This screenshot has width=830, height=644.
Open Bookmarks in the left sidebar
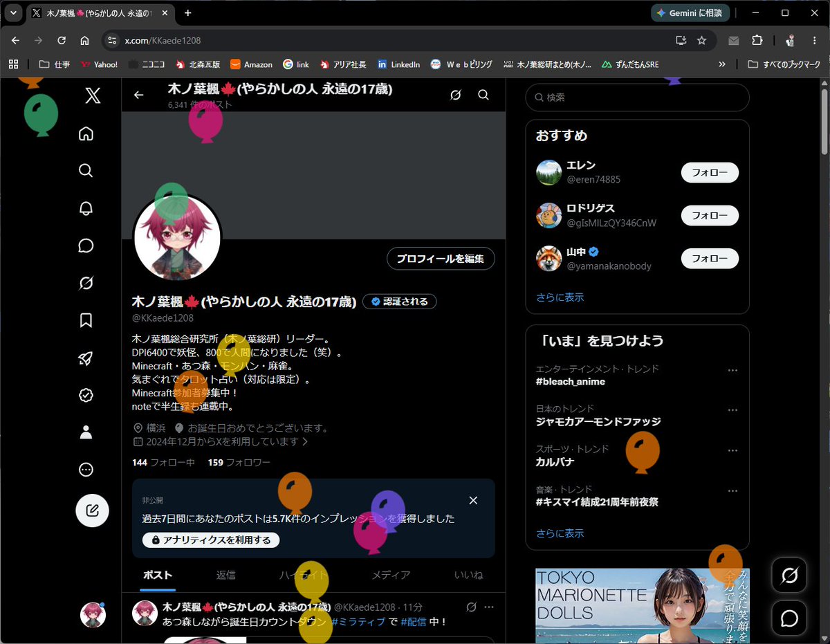click(86, 320)
